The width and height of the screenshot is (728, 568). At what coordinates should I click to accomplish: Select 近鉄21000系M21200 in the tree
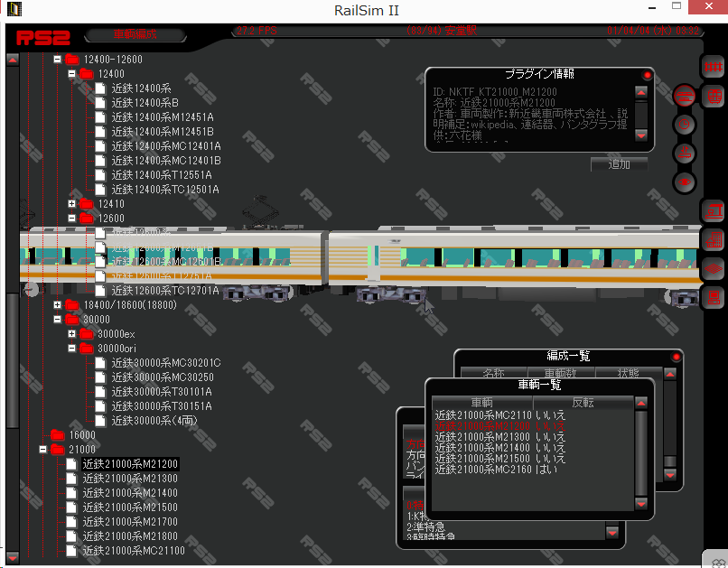coord(130,464)
